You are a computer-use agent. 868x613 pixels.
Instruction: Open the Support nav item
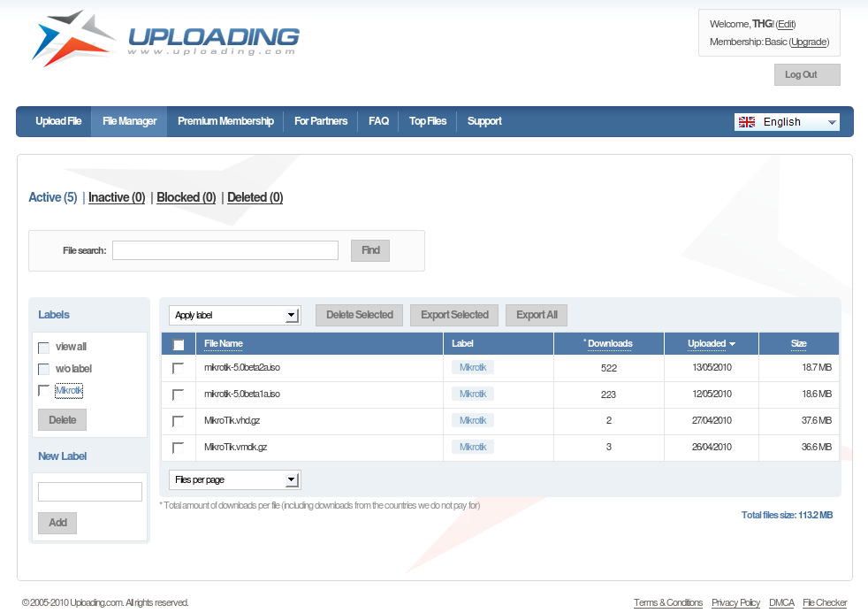coord(484,120)
